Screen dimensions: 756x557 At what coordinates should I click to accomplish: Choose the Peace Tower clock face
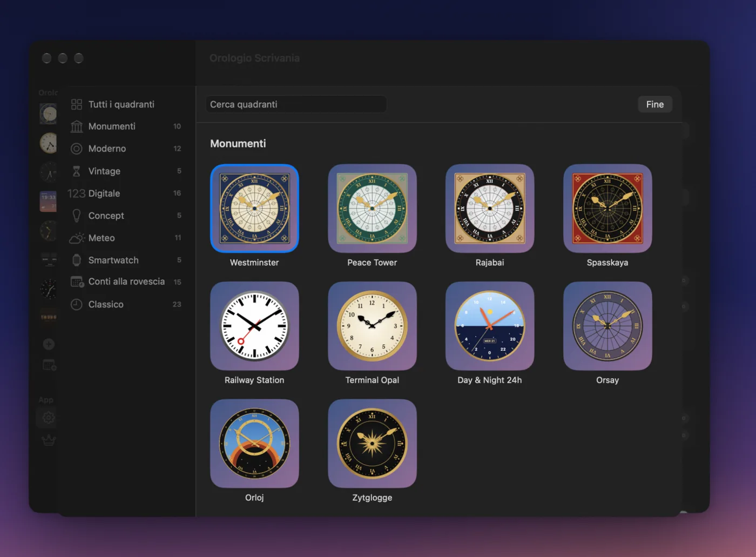pos(372,208)
